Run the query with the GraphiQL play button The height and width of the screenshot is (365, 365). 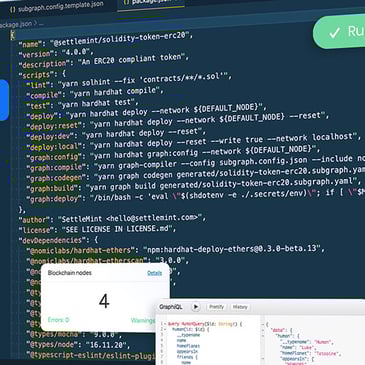[196, 307]
